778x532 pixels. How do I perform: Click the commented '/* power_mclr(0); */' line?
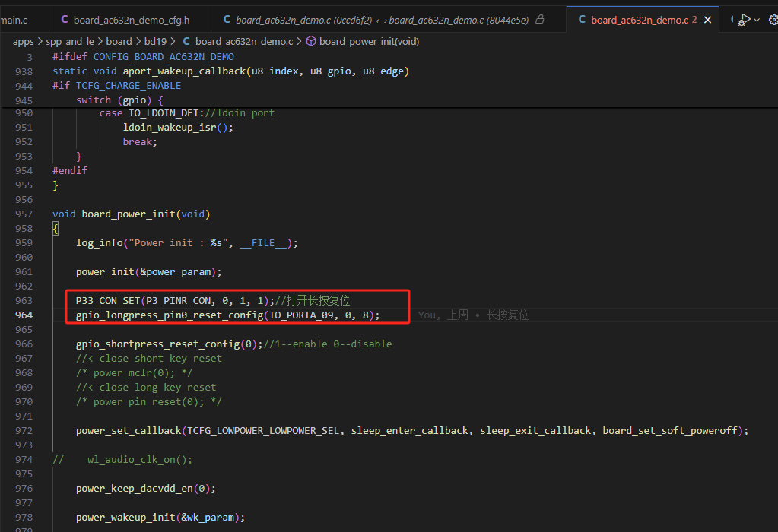point(134,372)
